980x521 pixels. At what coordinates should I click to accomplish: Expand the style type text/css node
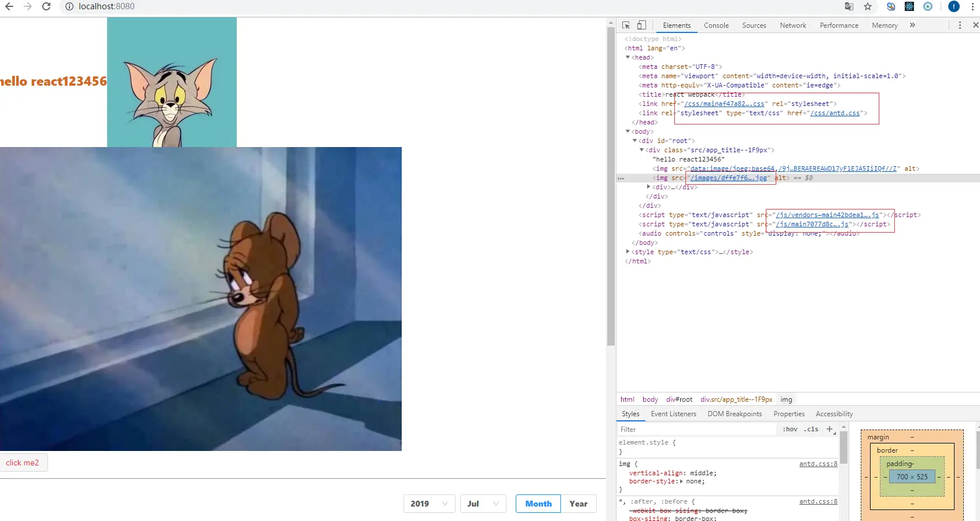click(x=627, y=252)
